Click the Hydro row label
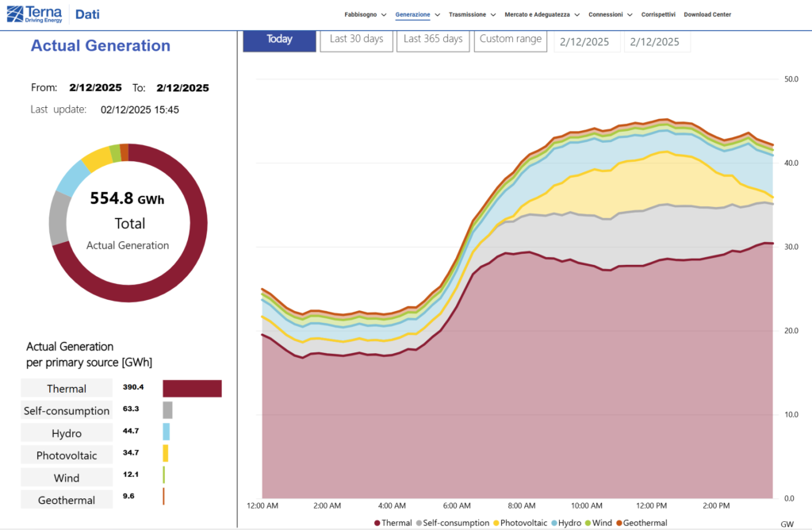This screenshot has height=530, width=812. [67, 433]
